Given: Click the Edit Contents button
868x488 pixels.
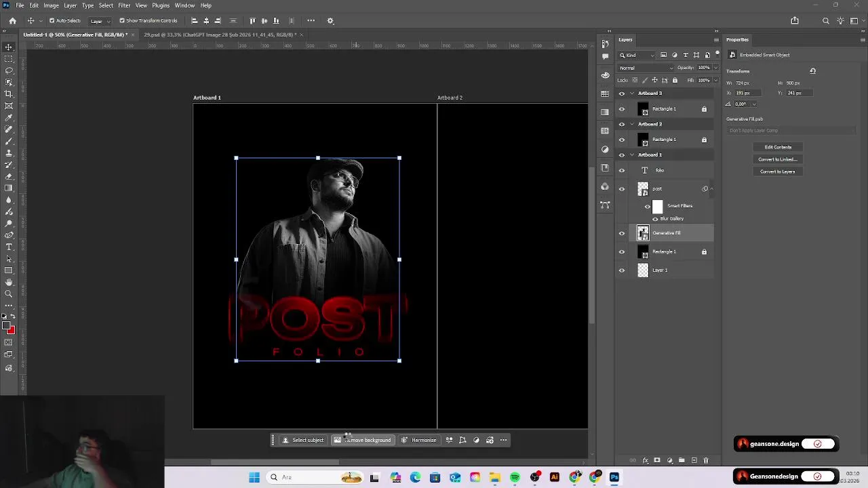Looking at the screenshot, I should 778,147.
